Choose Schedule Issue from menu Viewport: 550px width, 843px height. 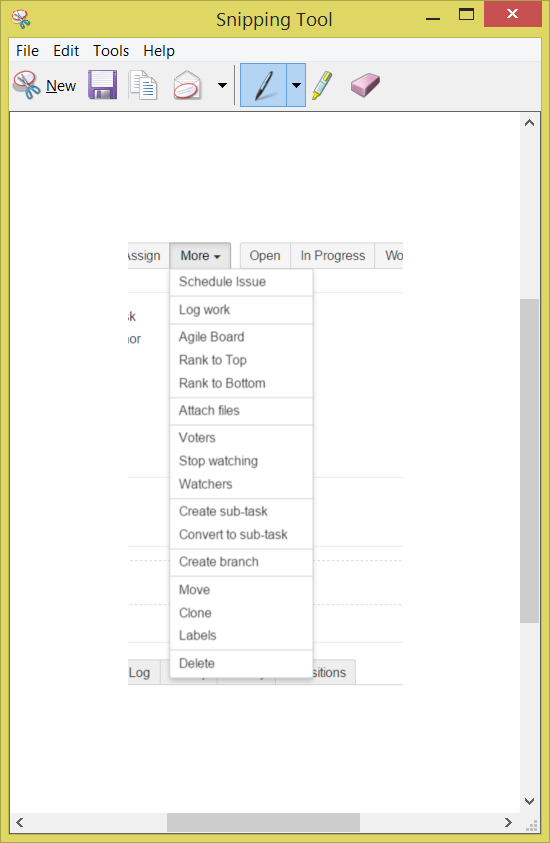tap(241, 282)
